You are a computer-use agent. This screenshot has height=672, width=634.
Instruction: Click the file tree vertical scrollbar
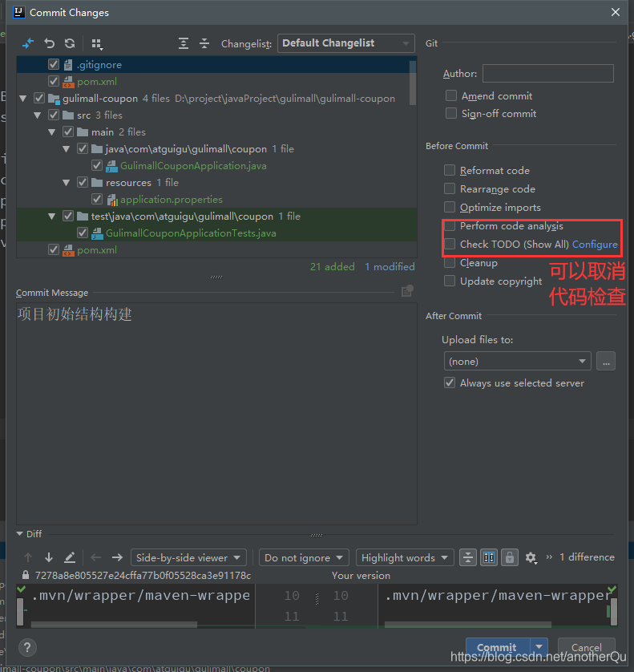(413, 83)
